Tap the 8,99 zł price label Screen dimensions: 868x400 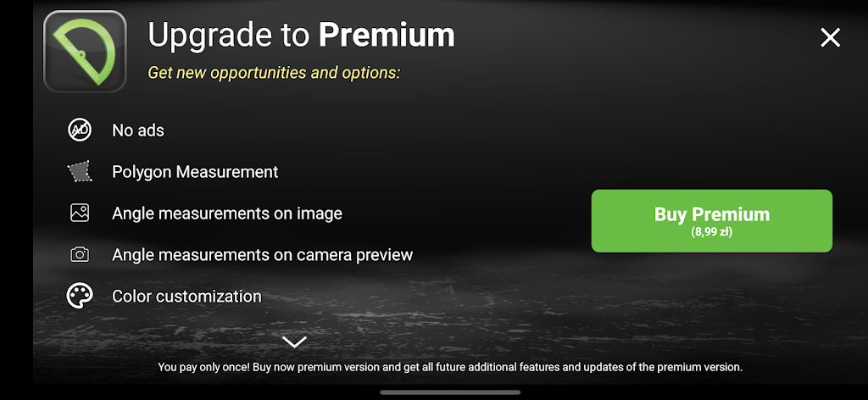pyautogui.click(x=711, y=232)
